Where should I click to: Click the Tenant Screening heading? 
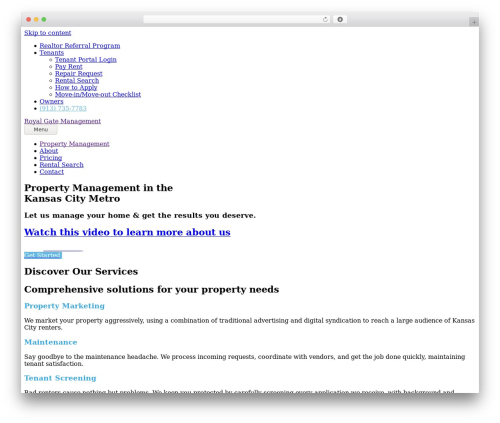(x=60, y=378)
